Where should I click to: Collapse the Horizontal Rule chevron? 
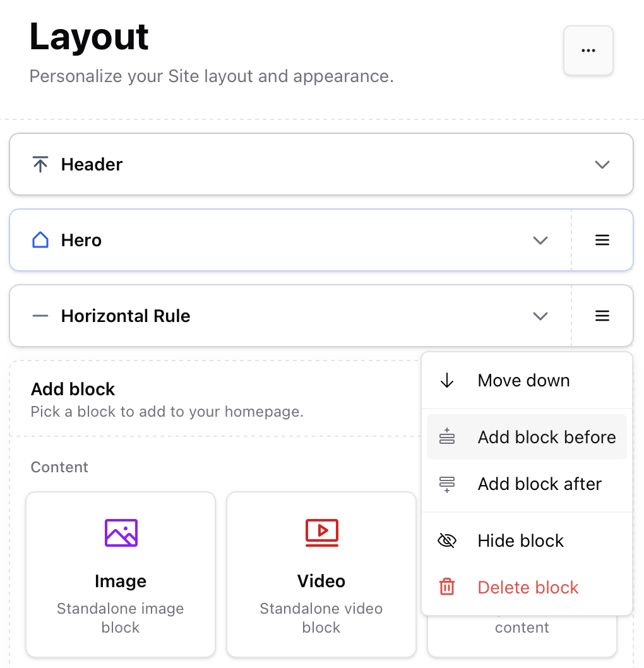tap(540, 316)
